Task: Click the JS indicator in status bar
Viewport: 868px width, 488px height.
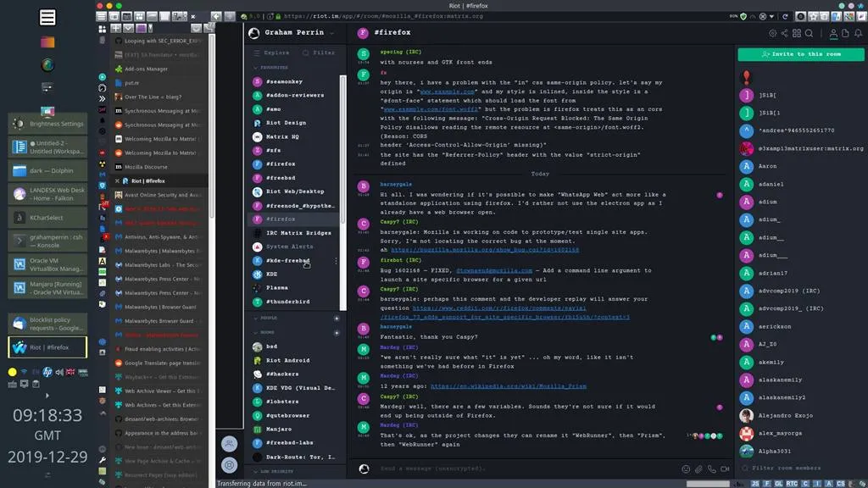Action: click(755, 484)
